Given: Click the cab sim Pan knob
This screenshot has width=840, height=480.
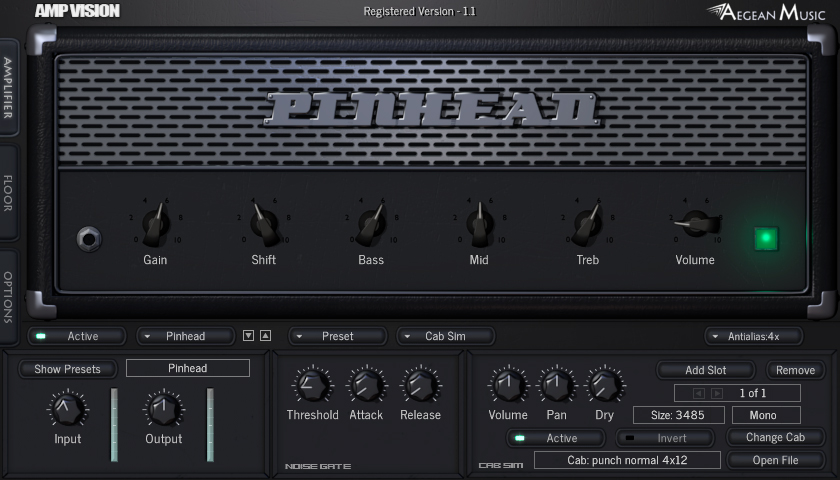Looking at the screenshot, I should click(557, 385).
